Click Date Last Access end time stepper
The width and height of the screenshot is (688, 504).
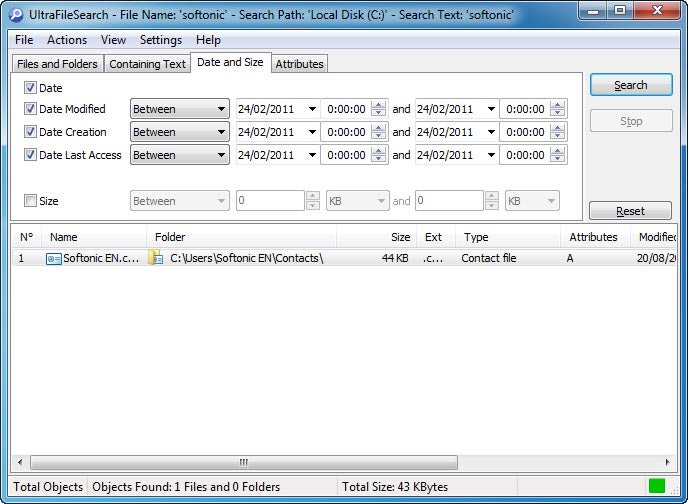pyautogui.click(x=557, y=155)
